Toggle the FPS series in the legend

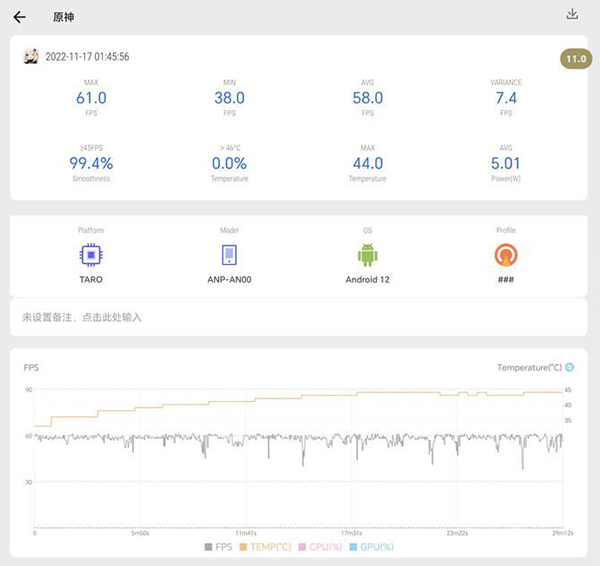point(217,547)
